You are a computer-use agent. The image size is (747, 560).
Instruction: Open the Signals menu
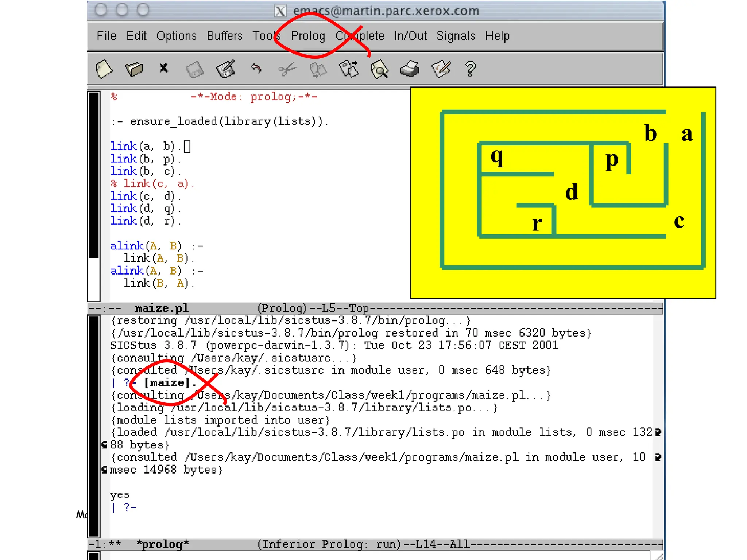456,36
